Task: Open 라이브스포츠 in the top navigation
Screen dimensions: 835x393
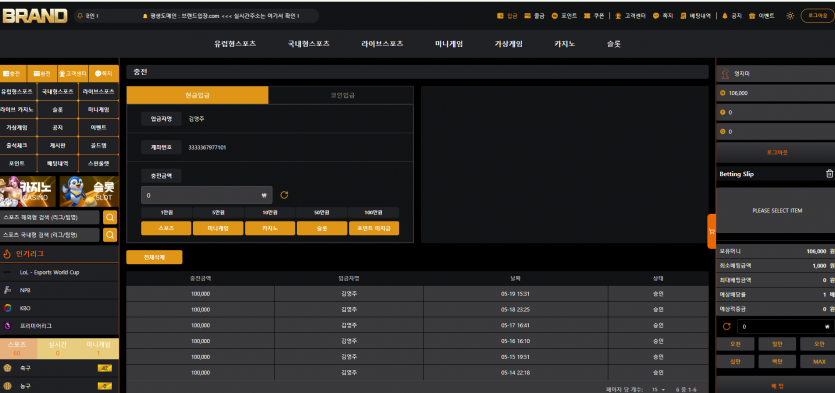Action: [382, 44]
